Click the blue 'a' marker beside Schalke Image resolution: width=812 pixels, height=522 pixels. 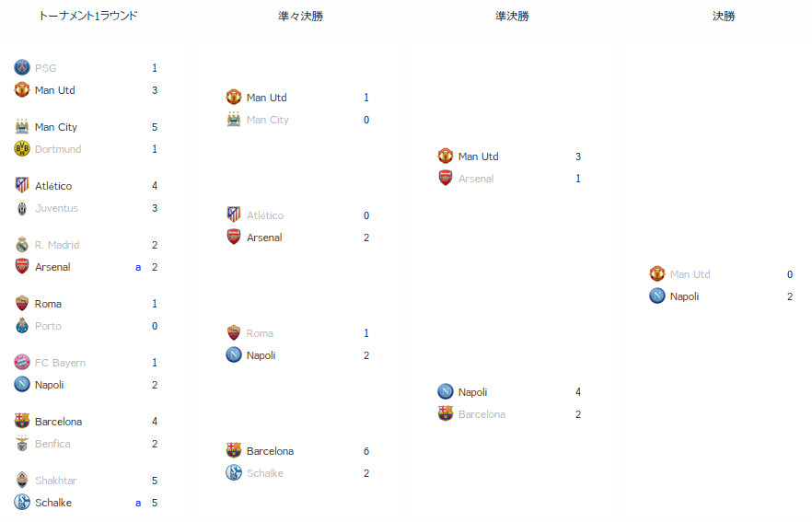(138, 503)
